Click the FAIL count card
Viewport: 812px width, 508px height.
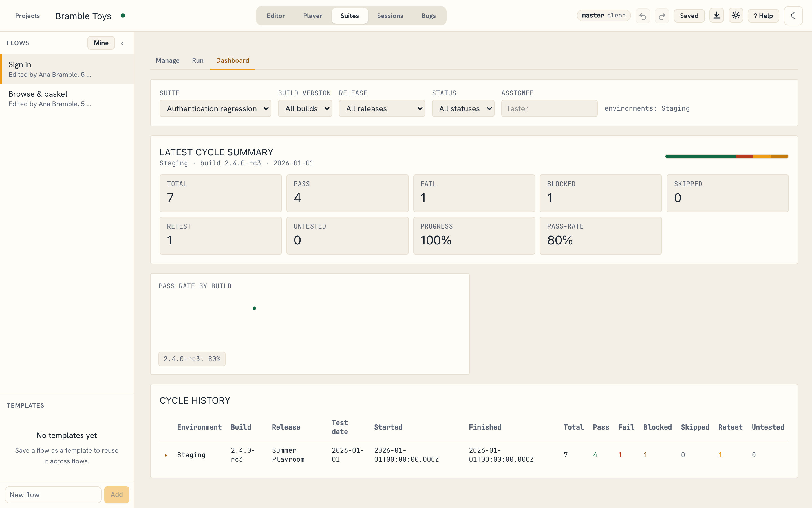click(474, 193)
